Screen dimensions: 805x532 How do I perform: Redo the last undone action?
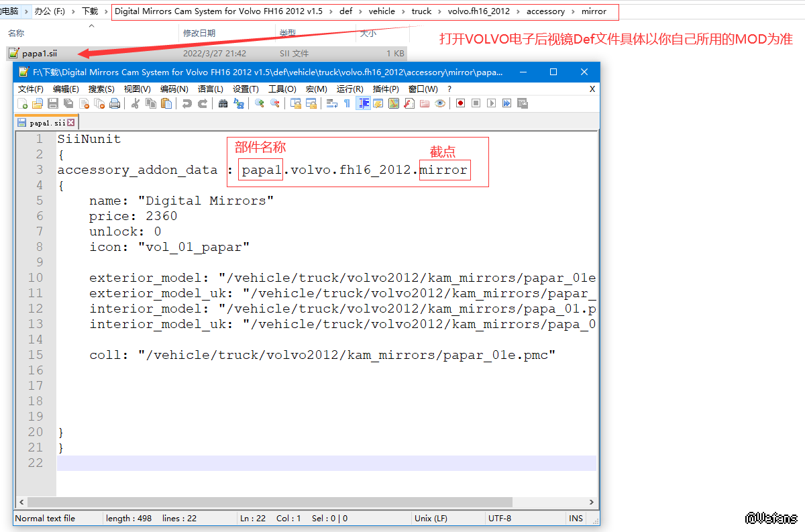tap(202, 103)
